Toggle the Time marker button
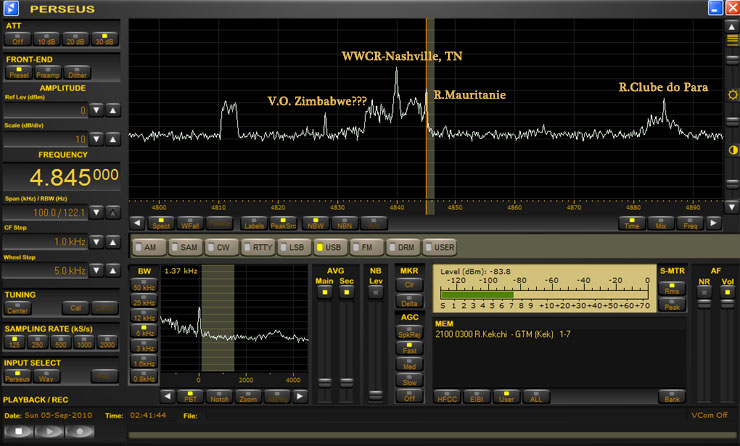Screen dimensions: 740x446 [x=632, y=223]
